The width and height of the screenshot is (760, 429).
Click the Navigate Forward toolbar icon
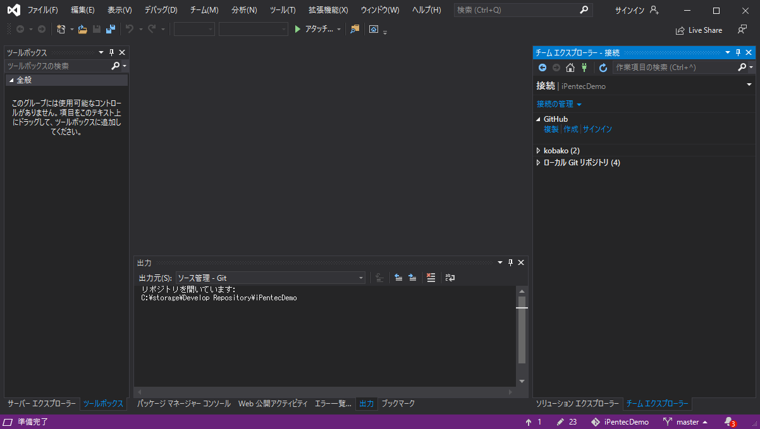pos(42,30)
